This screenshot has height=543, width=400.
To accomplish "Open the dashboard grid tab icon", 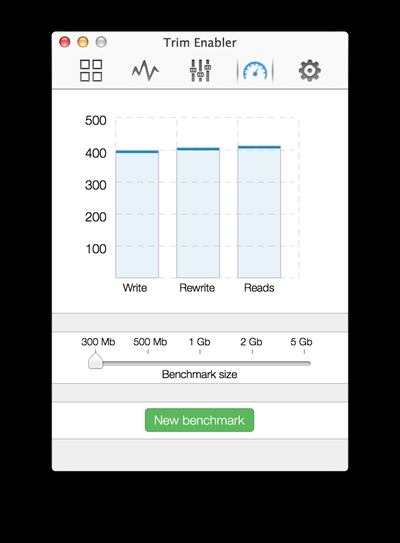I will (91, 71).
